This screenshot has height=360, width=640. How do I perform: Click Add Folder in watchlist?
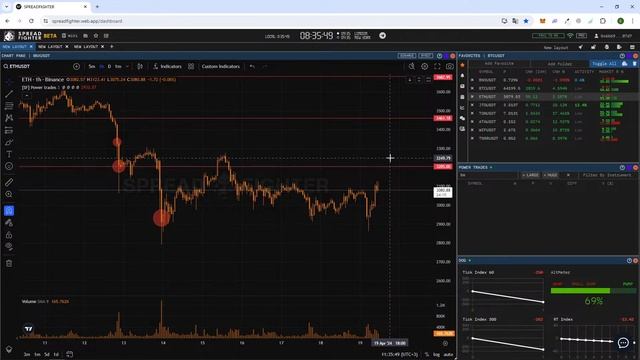pyautogui.click(x=560, y=64)
